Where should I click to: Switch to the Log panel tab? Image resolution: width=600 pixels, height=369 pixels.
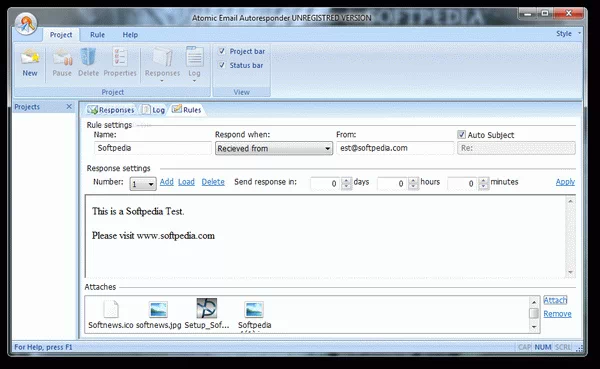153,110
